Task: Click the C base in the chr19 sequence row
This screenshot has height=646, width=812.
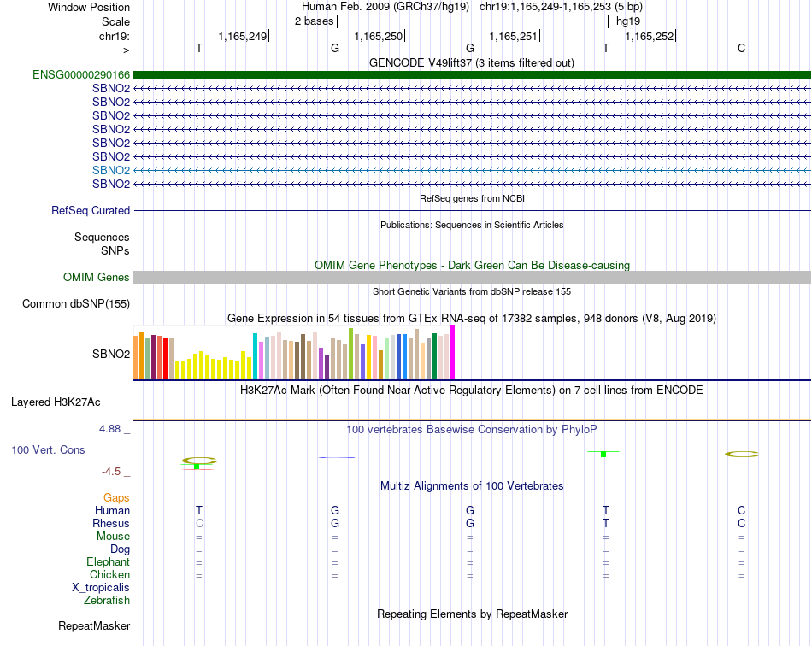Action: click(742, 48)
